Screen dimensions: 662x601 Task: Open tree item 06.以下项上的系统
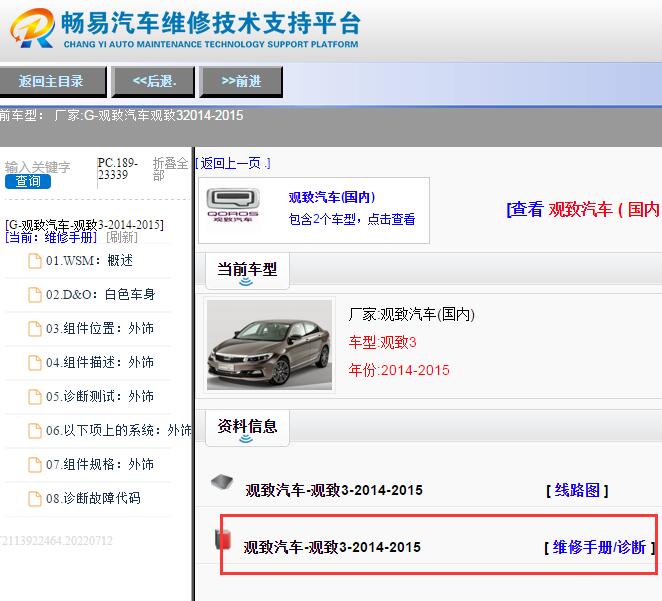click(x=119, y=430)
